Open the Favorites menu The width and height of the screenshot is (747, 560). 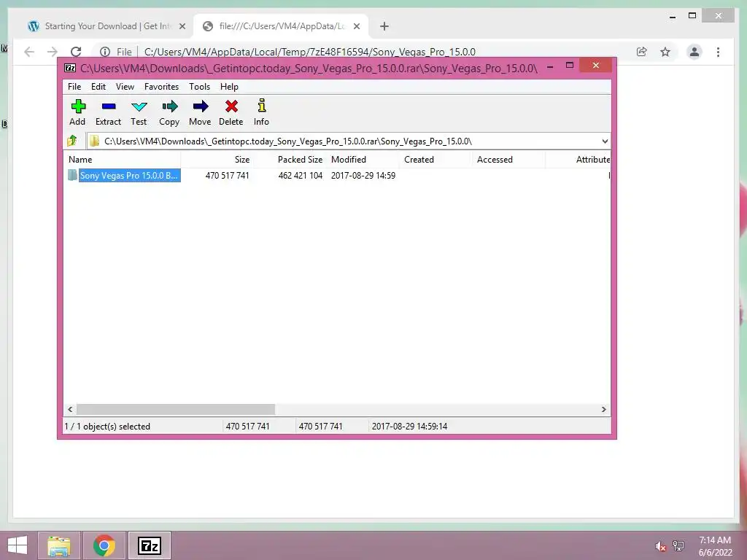(161, 87)
